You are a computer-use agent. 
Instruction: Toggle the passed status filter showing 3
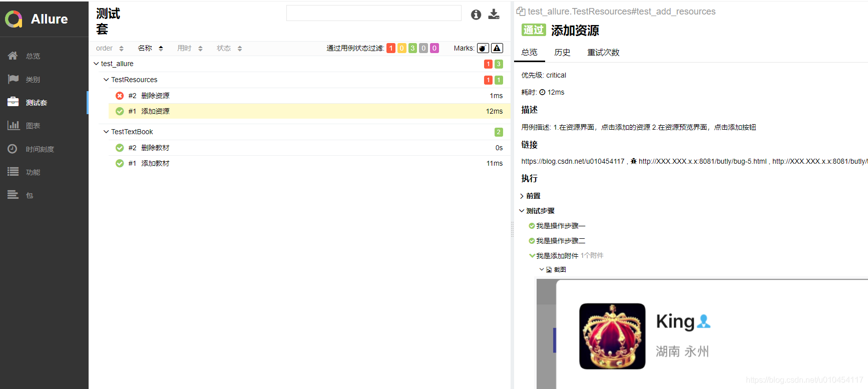coord(412,48)
